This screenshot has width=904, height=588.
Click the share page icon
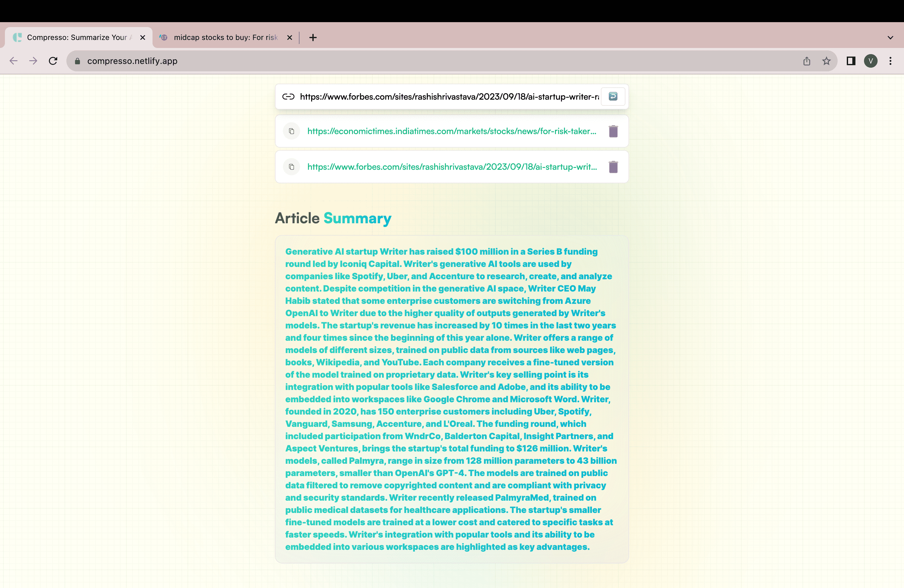click(x=807, y=61)
